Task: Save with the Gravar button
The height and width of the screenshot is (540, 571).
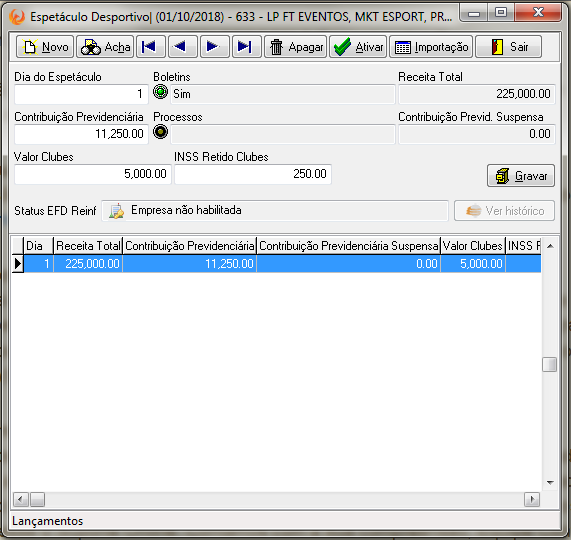Action: [x=521, y=176]
